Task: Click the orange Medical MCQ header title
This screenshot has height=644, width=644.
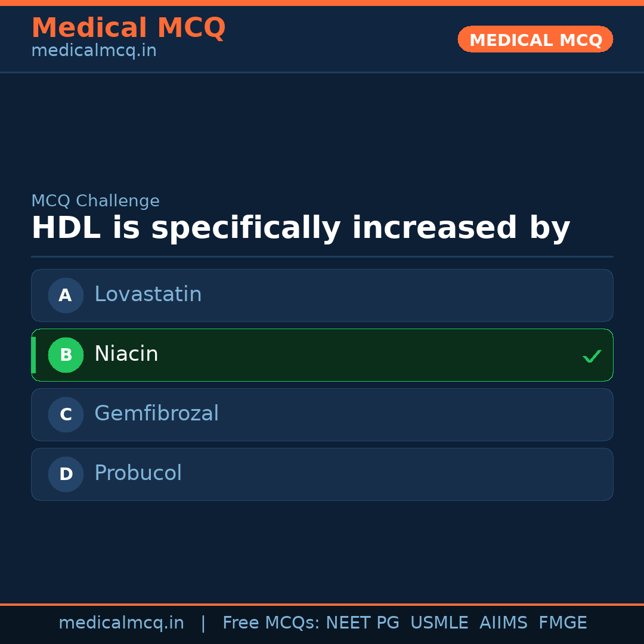Action: [128, 28]
